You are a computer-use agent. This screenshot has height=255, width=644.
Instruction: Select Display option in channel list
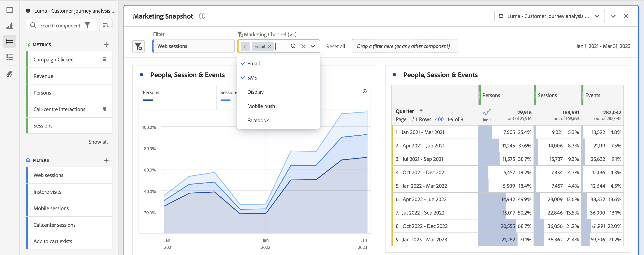(x=255, y=92)
